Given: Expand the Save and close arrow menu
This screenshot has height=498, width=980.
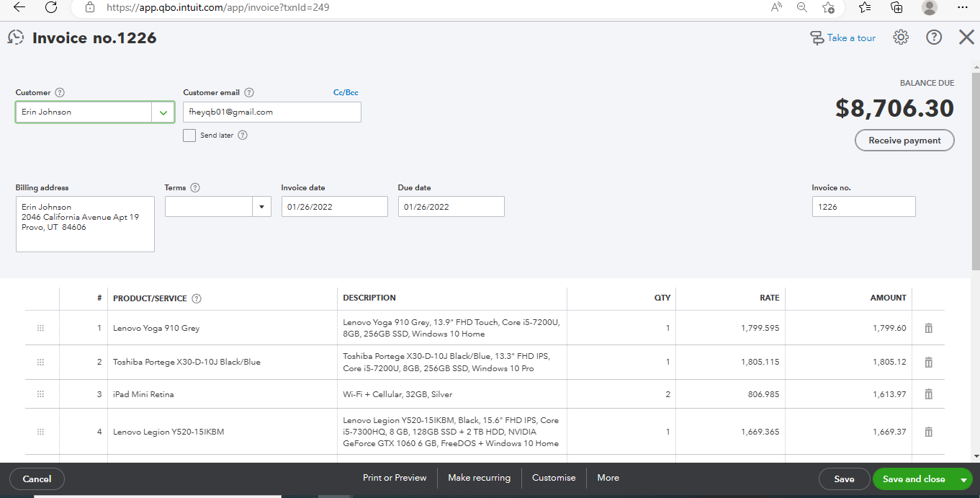Looking at the screenshot, I should (963, 479).
